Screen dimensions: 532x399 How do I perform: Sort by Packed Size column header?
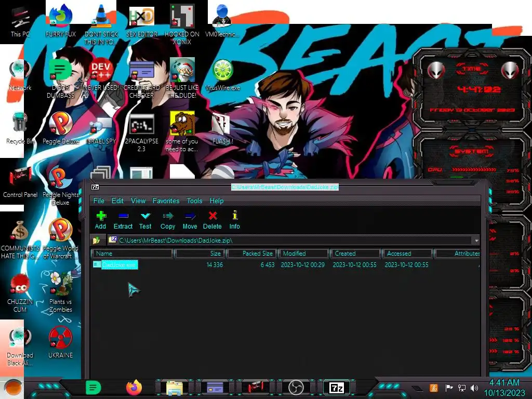tap(252, 254)
